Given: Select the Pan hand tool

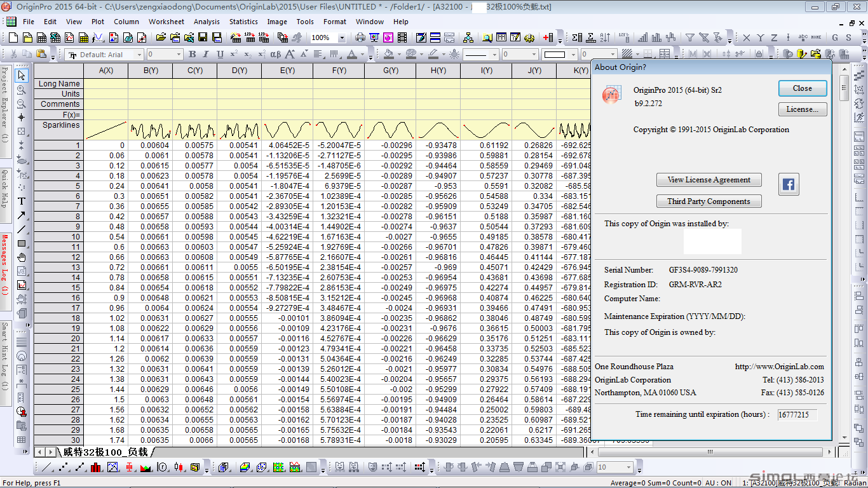Looking at the screenshot, I should tap(22, 257).
